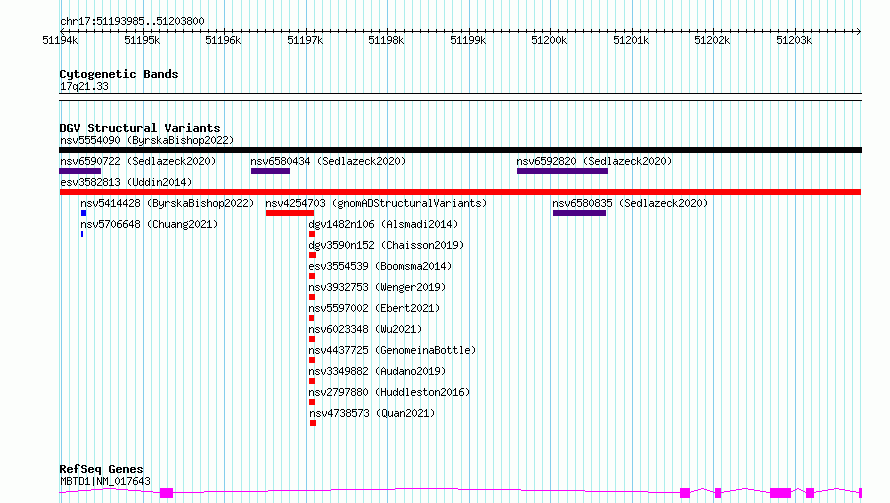
Task: Click the chr17:51193985..51203800 coordinate label
Action: point(132,22)
